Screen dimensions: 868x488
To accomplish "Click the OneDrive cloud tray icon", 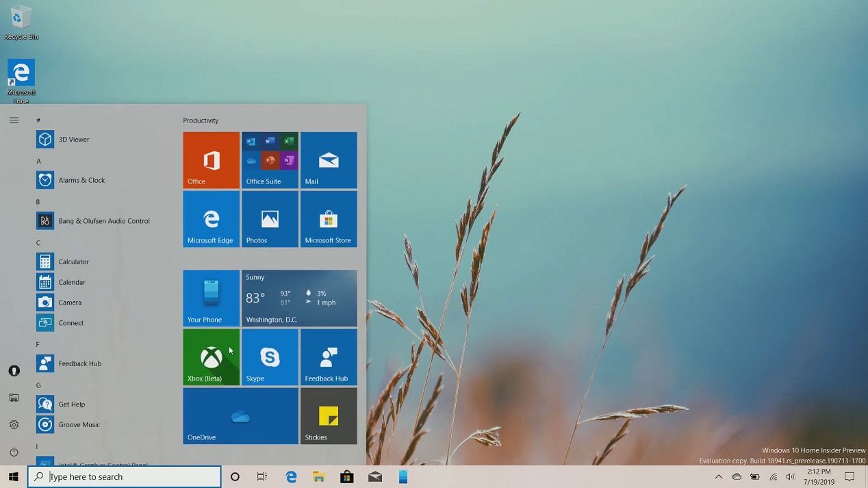I will 737,477.
